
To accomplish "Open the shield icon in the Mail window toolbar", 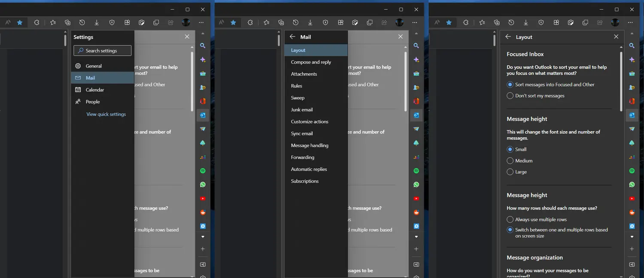I will 325,23.
